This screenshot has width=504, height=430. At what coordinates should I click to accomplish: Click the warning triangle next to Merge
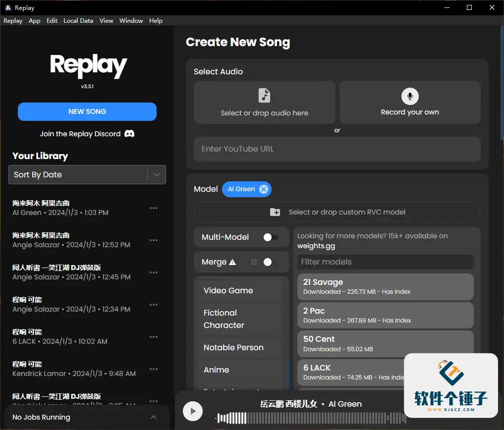pyautogui.click(x=232, y=262)
